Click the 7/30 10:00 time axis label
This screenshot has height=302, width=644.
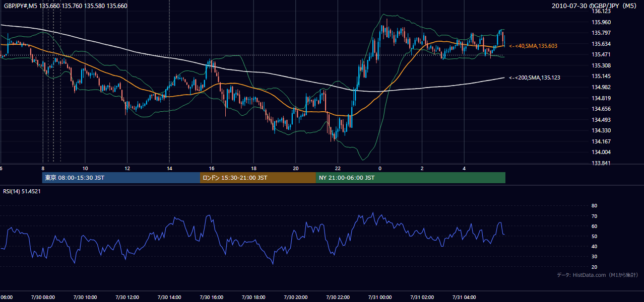tap(85, 297)
